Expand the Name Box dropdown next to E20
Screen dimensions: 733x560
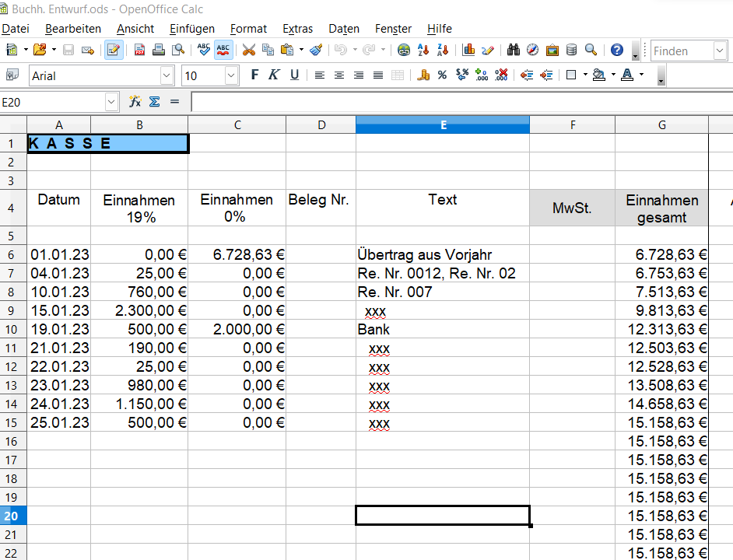(111, 102)
